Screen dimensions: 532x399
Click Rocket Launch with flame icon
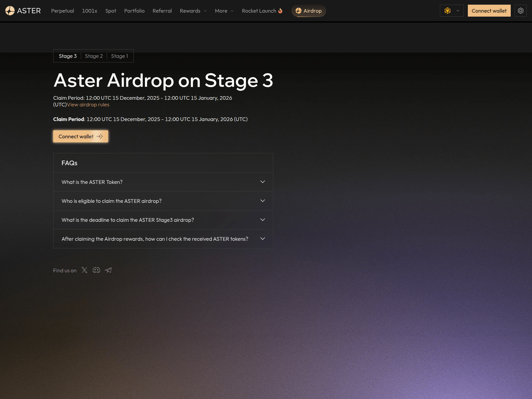(x=262, y=11)
